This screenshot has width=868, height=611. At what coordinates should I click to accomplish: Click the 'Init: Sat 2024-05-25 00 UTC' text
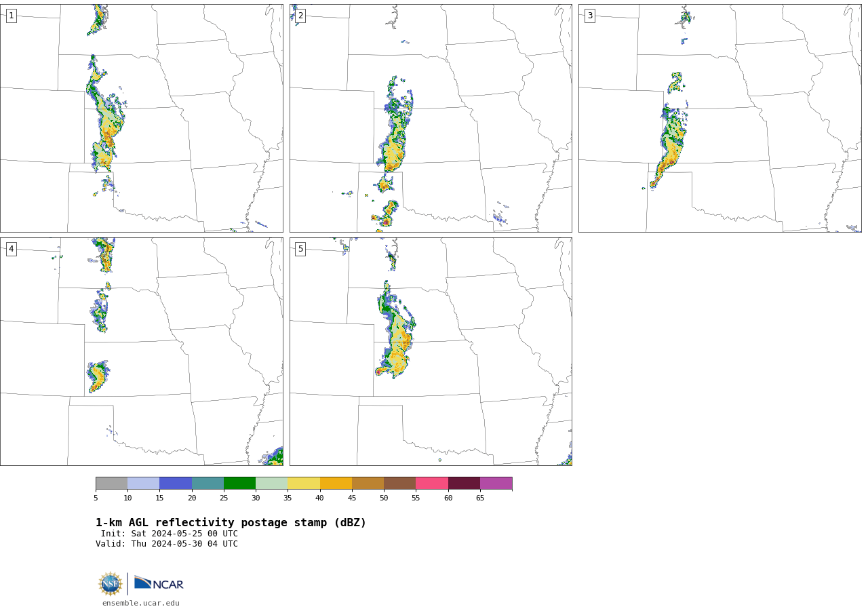click(170, 534)
